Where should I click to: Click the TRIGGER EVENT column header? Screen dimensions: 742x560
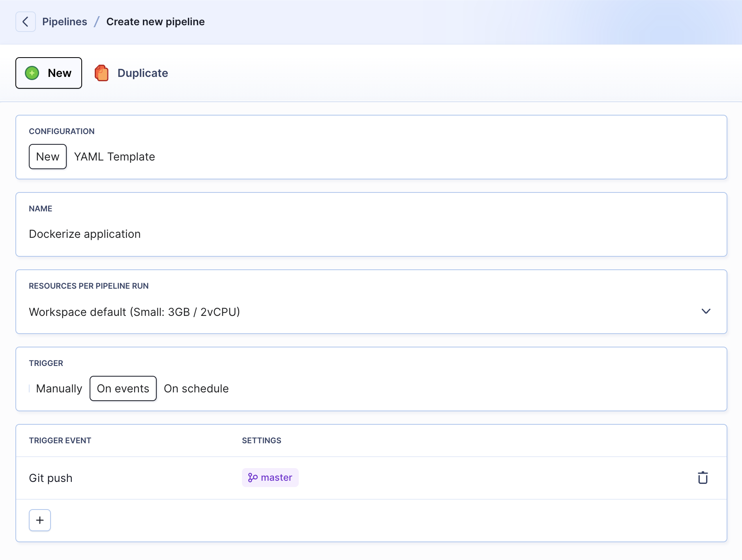pos(60,441)
